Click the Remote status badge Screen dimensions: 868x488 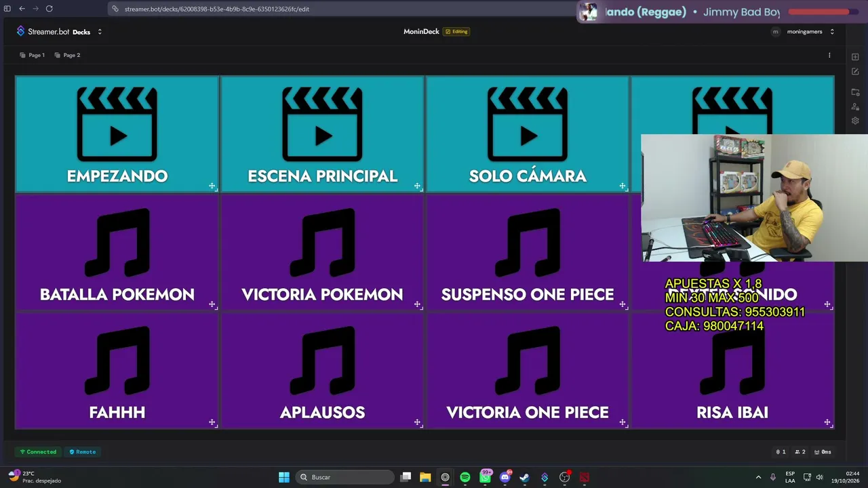[x=83, y=452]
